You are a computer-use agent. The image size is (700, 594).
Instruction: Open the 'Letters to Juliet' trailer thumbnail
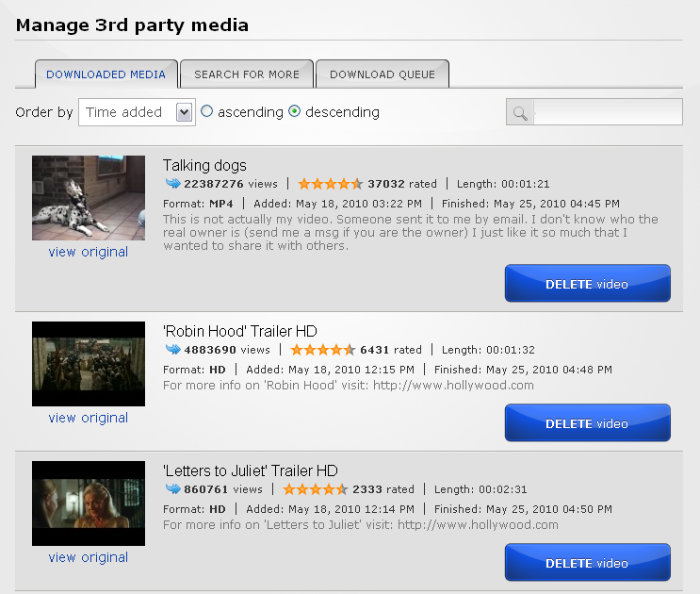click(x=89, y=503)
